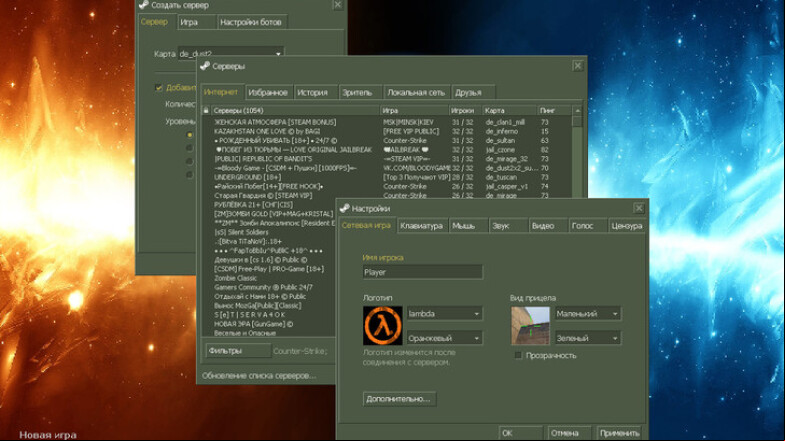
Task: Click the lock icon column header
Action: pos(206,110)
